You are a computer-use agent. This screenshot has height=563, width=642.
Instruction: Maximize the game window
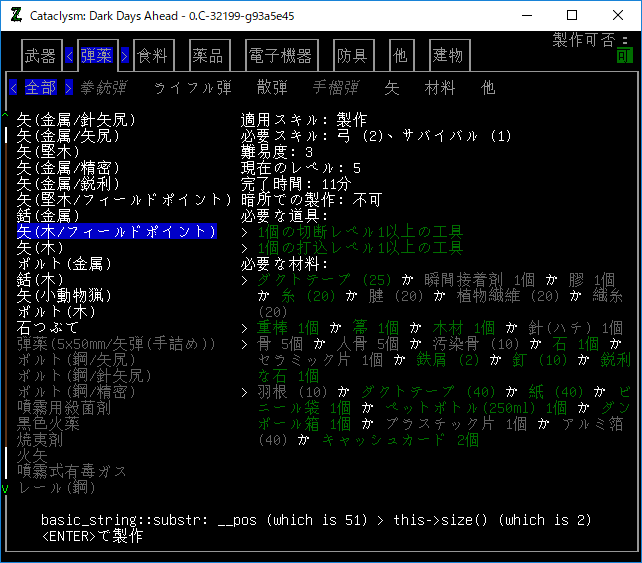(571, 15)
